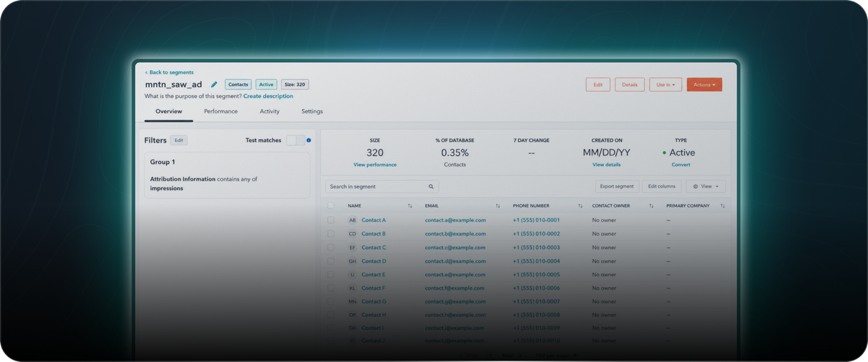The width and height of the screenshot is (868, 362).
Task: Click the Create description link
Action: point(268,96)
